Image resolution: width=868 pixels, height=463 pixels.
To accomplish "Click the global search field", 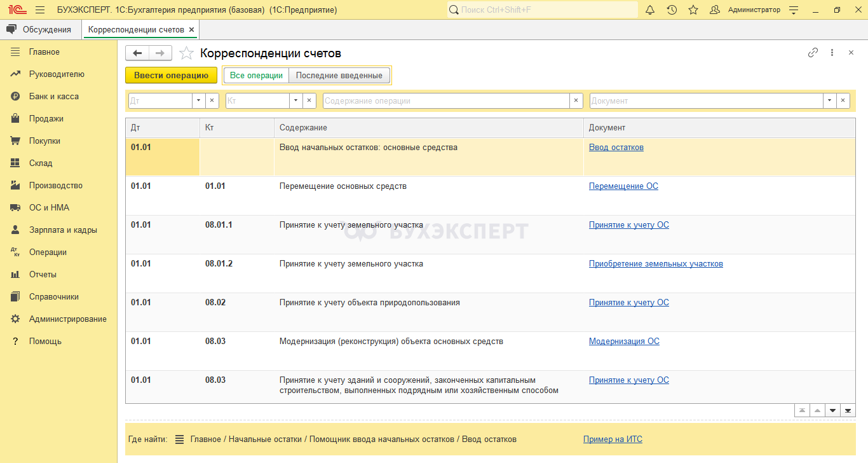I will click(x=543, y=10).
